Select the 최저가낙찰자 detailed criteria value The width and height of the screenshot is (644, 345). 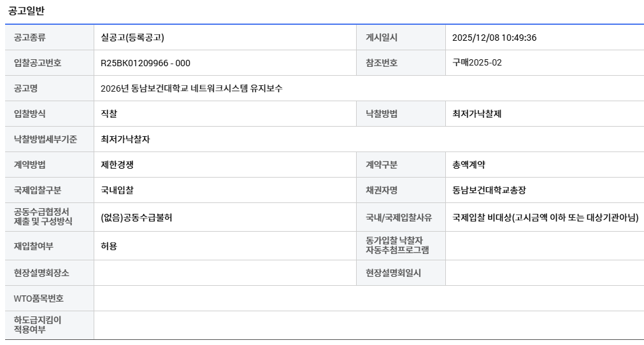(125, 139)
